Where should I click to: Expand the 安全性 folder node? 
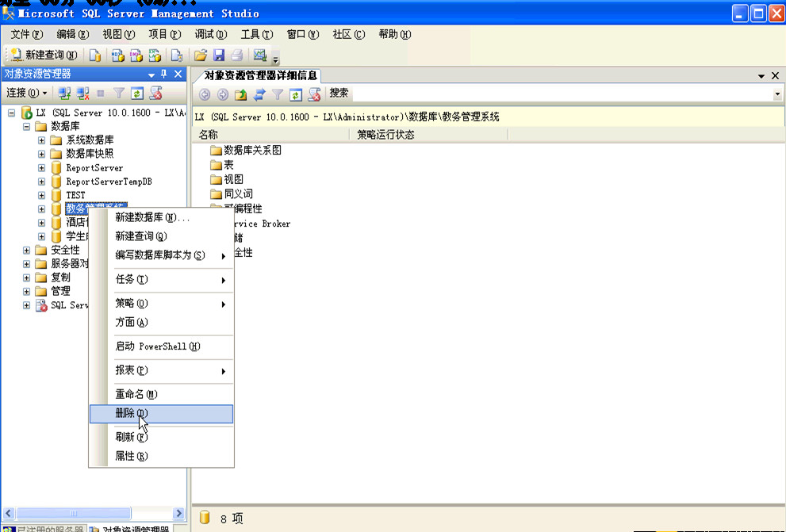[26, 250]
